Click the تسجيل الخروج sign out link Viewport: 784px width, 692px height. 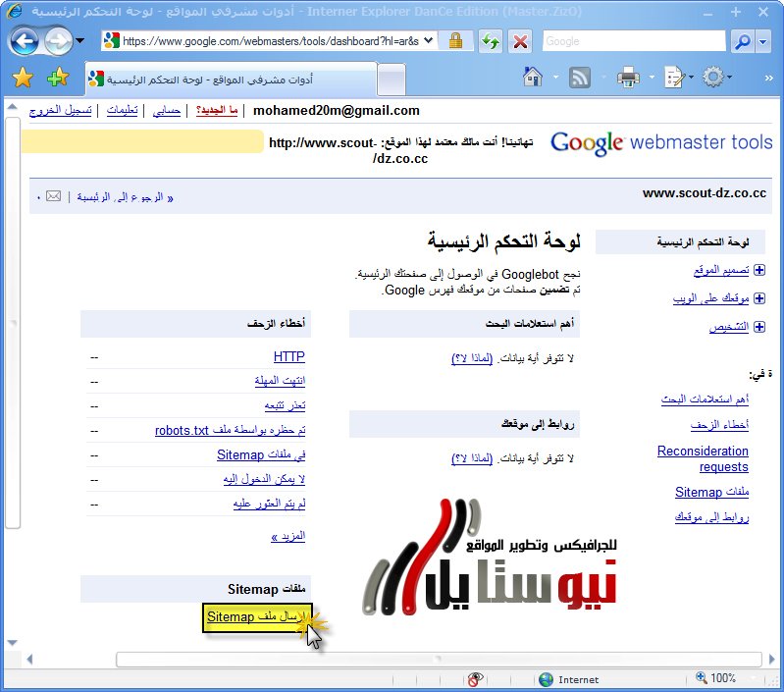61,111
